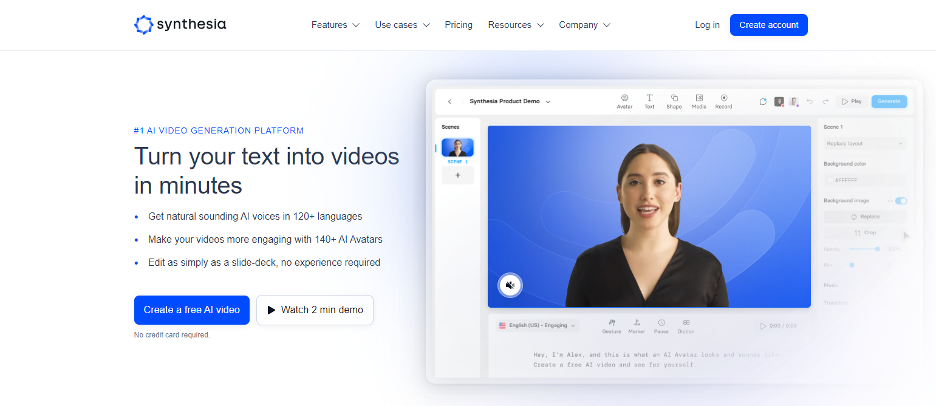This screenshot has width=936, height=406.
Task: Open the Replace layout dropdown
Action: click(865, 143)
